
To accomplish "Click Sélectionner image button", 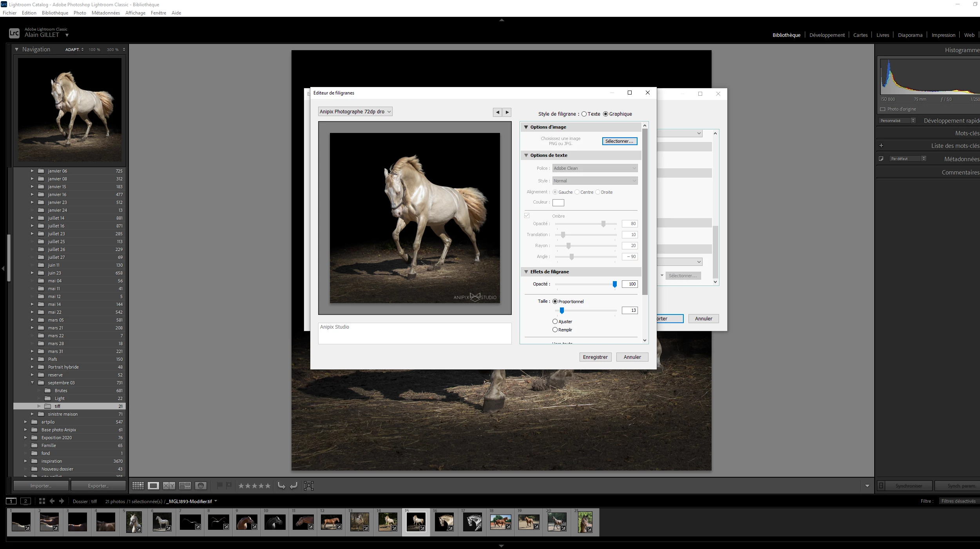I will [x=619, y=141].
